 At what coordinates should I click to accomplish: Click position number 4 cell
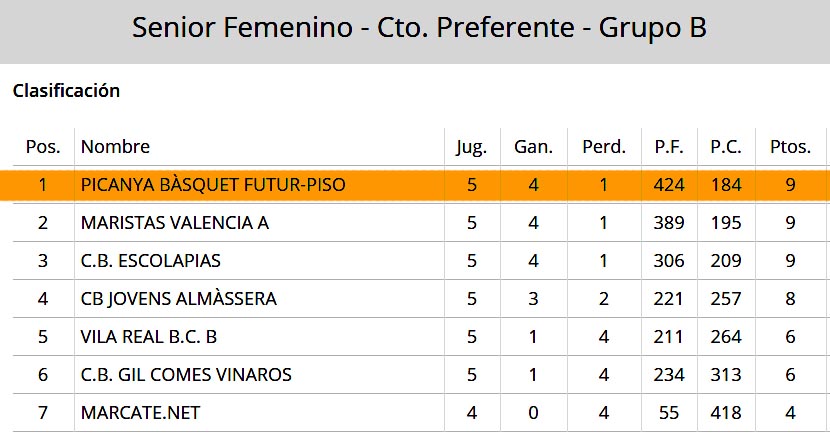43,299
